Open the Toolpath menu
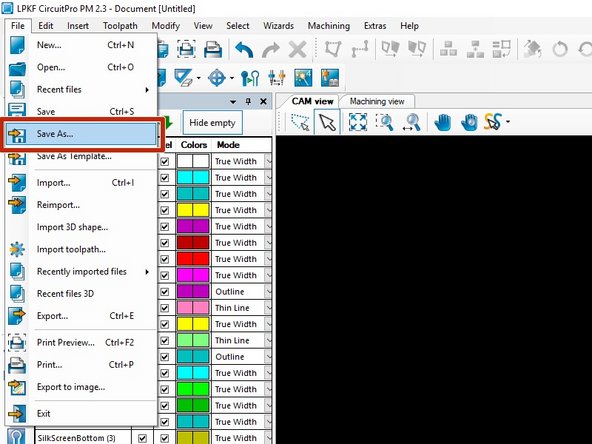 point(120,26)
